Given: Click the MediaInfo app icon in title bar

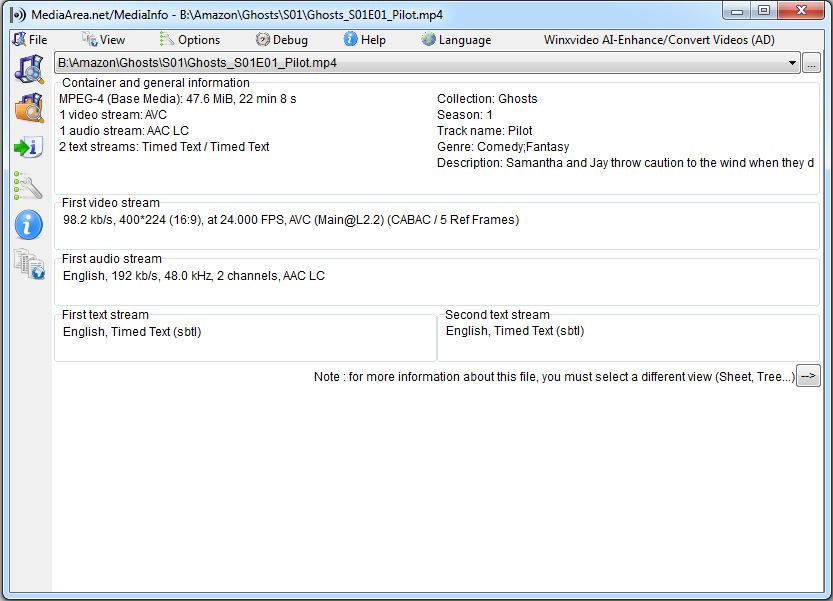Looking at the screenshot, I should pyautogui.click(x=17, y=14).
